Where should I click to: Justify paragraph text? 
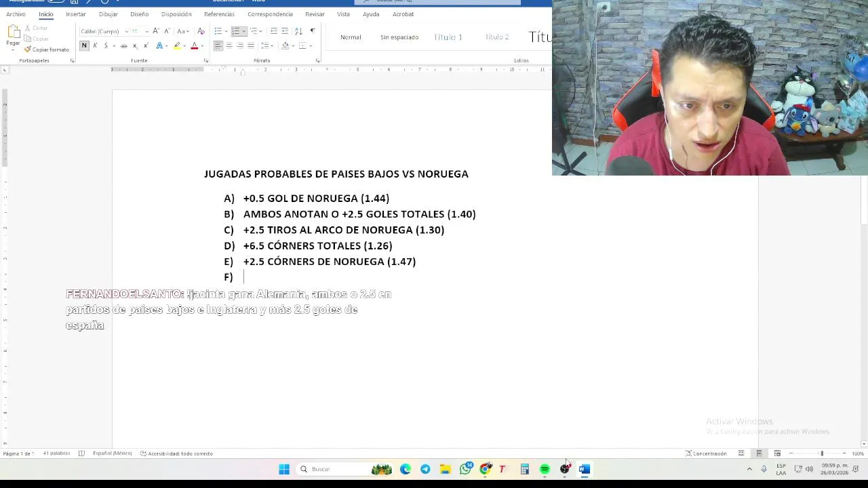(x=251, y=45)
